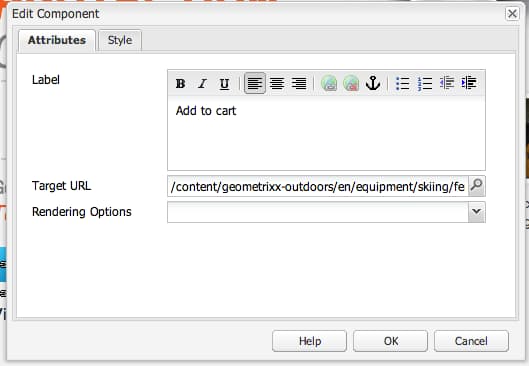Open Help for this dialog
Viewport: 529px width, 366px height.
309,341
